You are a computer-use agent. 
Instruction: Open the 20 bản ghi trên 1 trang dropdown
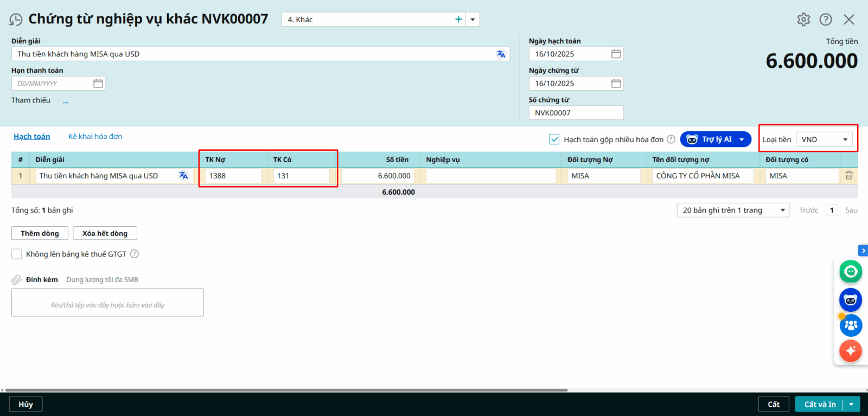point(733,210)
